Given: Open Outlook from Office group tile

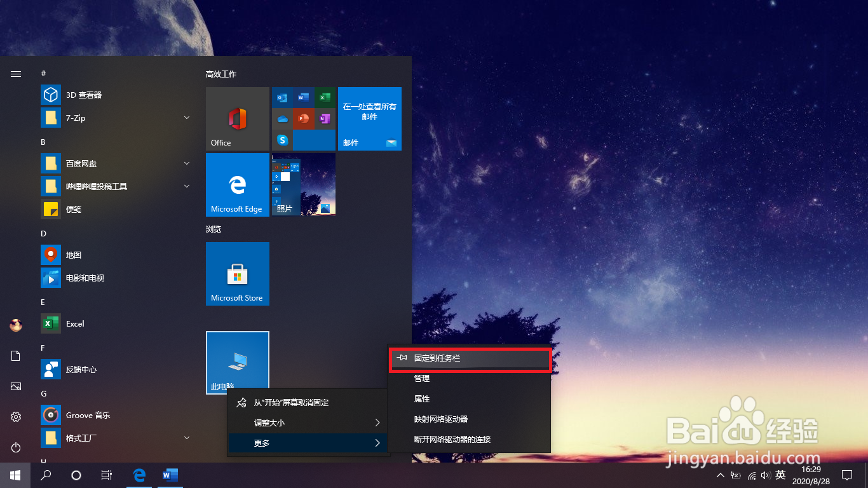Looking at the screenshot, I should click(x=283, y=97).
